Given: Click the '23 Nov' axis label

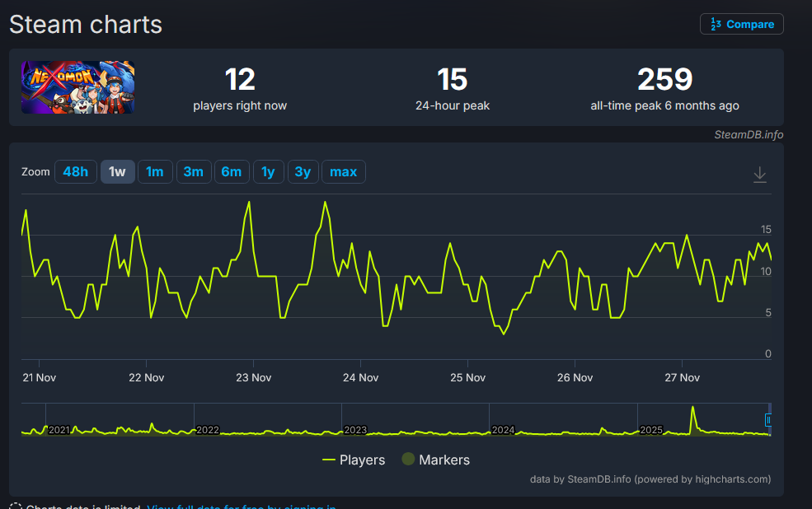Looking at the screenshot, I should (254, 377).
